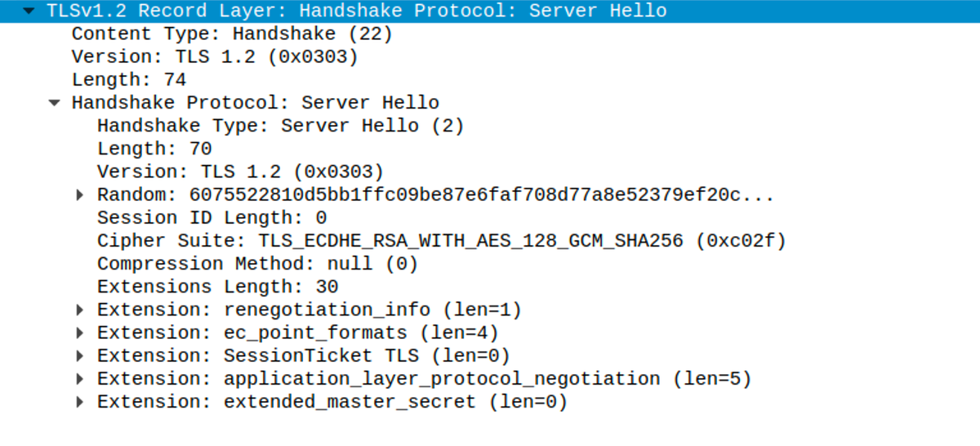
Task: Select the Length: 70 row
Action: tap(154, 149)
